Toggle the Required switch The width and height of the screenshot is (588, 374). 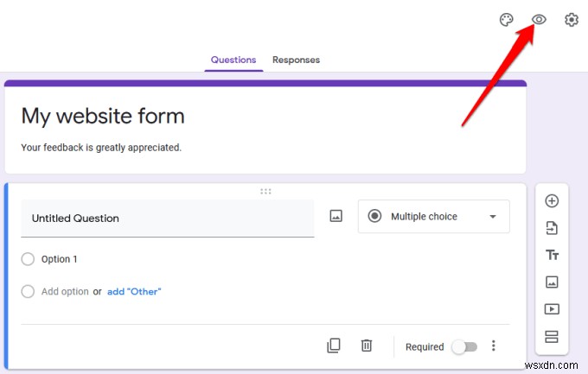(x=463, y=346)
